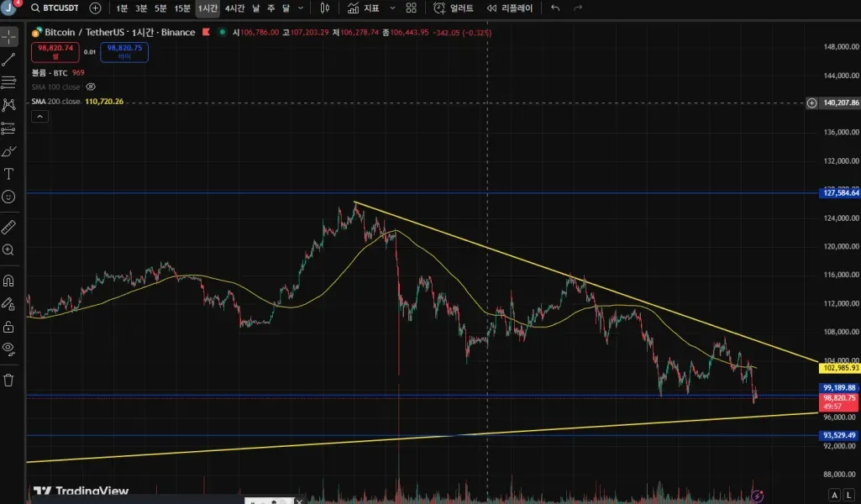The image size is (861, 504).
Task: Select the 93,529.49 horizontal line label
Action: pyautogui.click(x=840, y=435)
